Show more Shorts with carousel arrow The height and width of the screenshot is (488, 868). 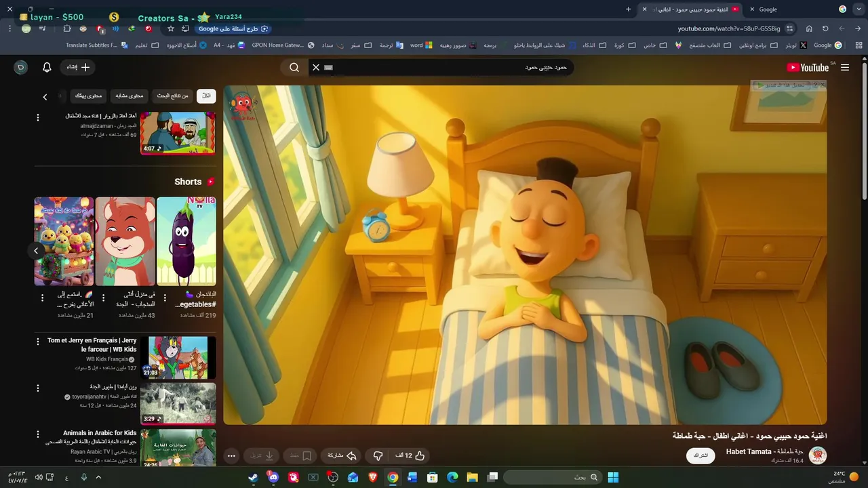[36, 251]
